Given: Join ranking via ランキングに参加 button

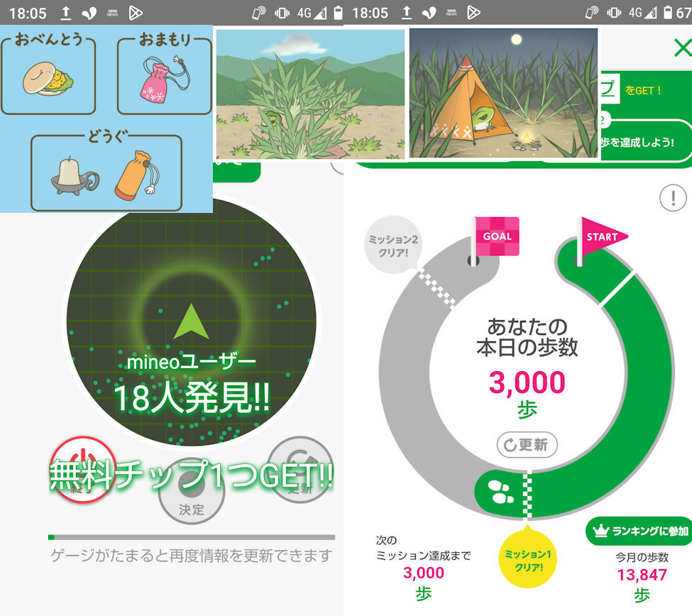Looking at the screenshot, I should [639, 531].
